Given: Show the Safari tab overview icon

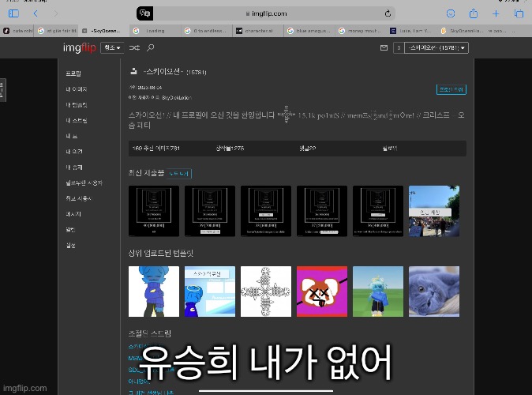Looking at the screenshot, I should tap(519, 13).
